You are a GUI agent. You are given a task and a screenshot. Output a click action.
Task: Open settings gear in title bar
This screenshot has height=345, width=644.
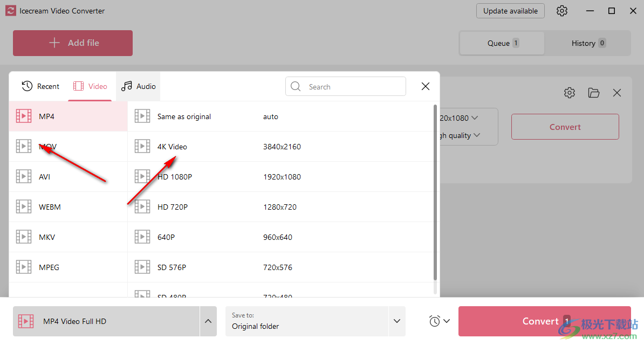click(x=562, y=11)
